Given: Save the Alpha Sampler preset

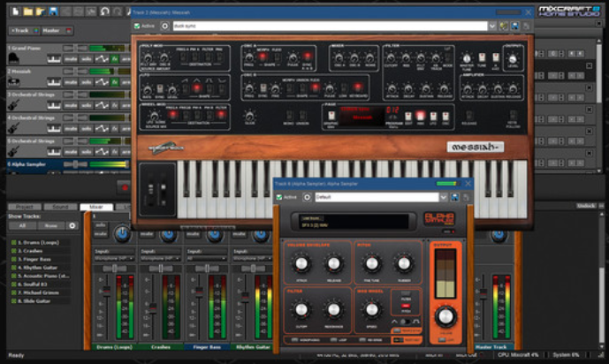Looking at the screenshot, I should tap(454, 197).
